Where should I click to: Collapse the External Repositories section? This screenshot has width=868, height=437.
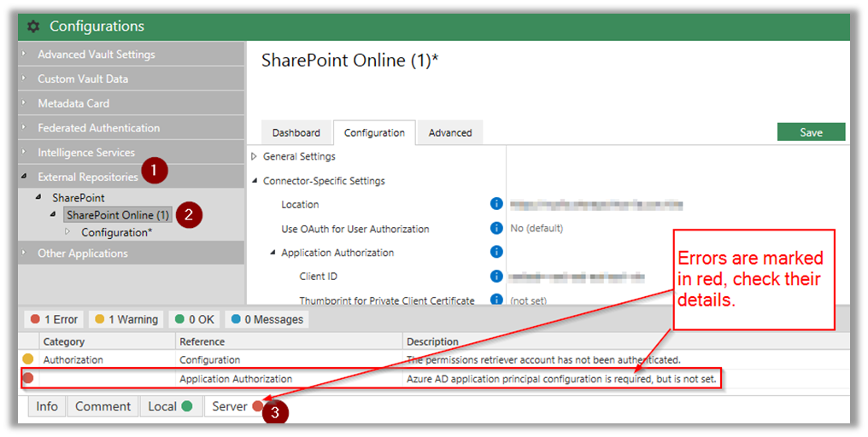pyautogui.click(x=24, y=177)
